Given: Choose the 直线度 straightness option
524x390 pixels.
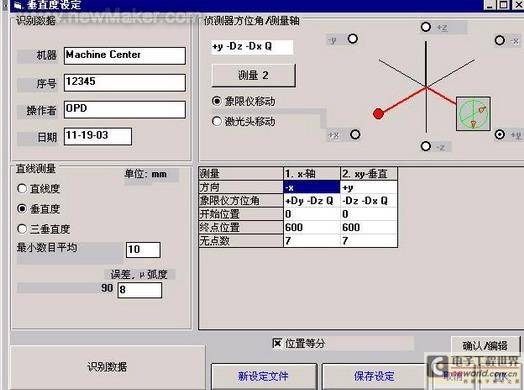Looking at the screenshot, I should click(x=22, y=188).
